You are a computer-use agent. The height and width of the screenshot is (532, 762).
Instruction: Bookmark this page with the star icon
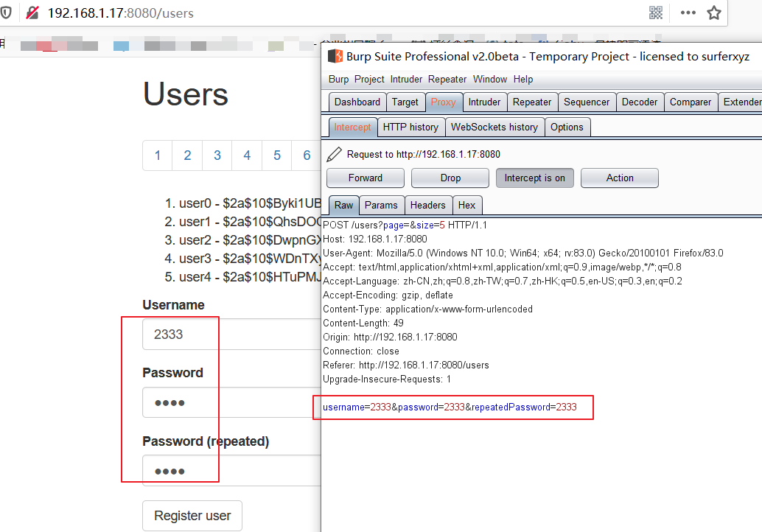(x=714, y=13)
